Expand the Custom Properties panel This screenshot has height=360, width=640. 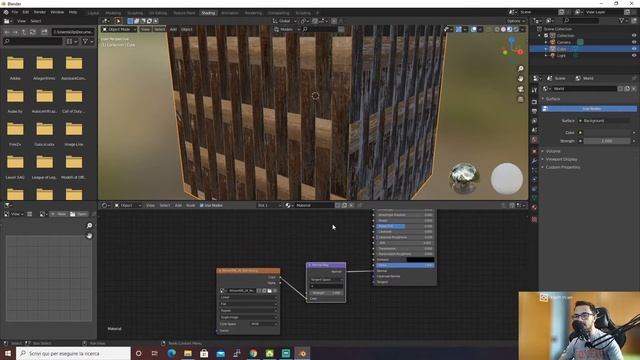(x=562, y=167)
